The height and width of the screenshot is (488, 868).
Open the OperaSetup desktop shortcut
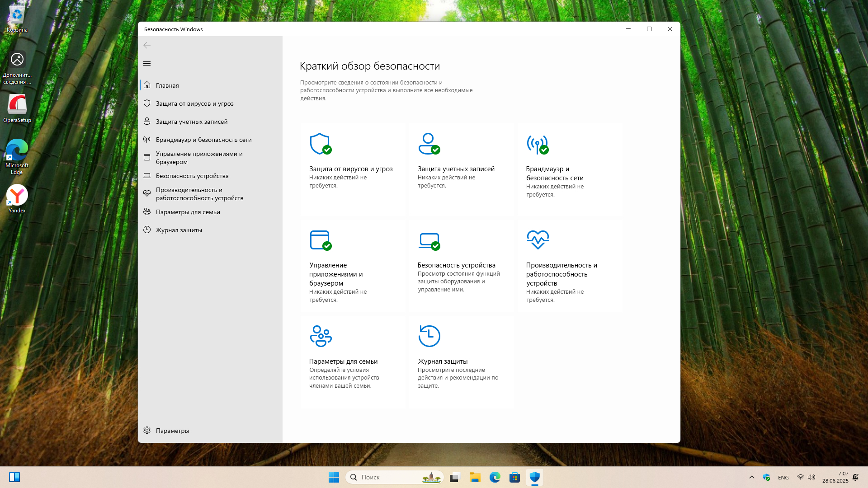click(x=17, y=108)
